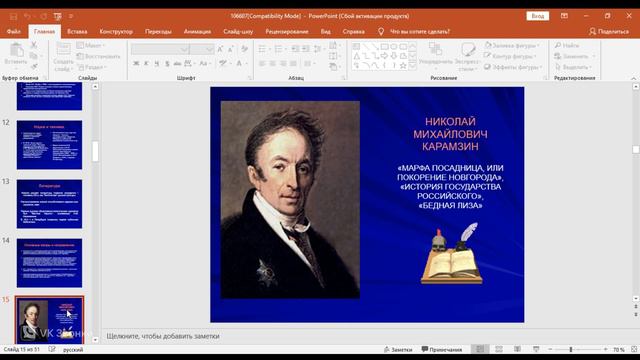
Task: Click the Восстановить reset button
Action: coord(98,56)
